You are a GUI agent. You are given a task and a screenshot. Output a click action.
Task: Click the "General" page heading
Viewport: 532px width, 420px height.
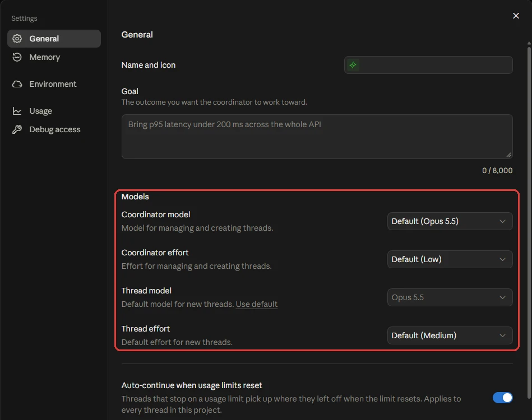(x=137, y=35)
